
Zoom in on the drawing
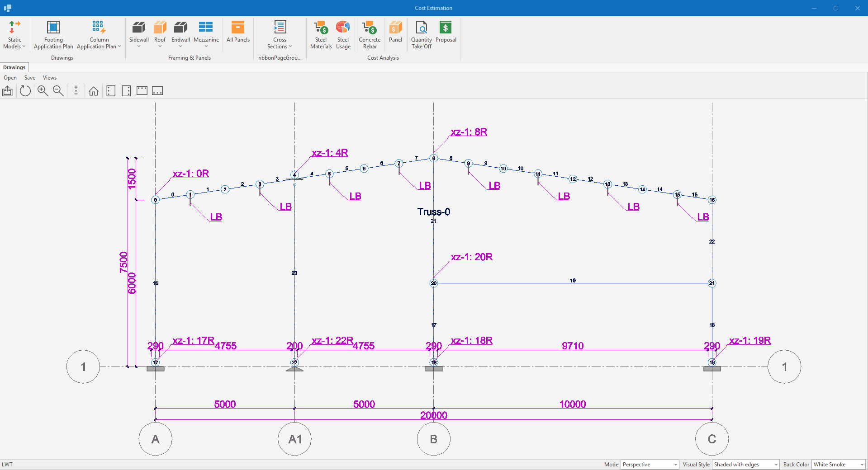click(43, 91)
